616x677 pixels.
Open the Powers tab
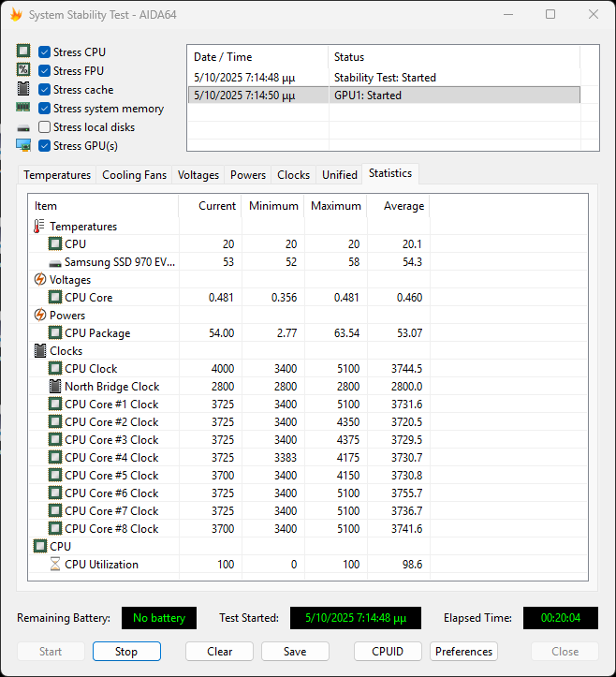coord(248,175)
